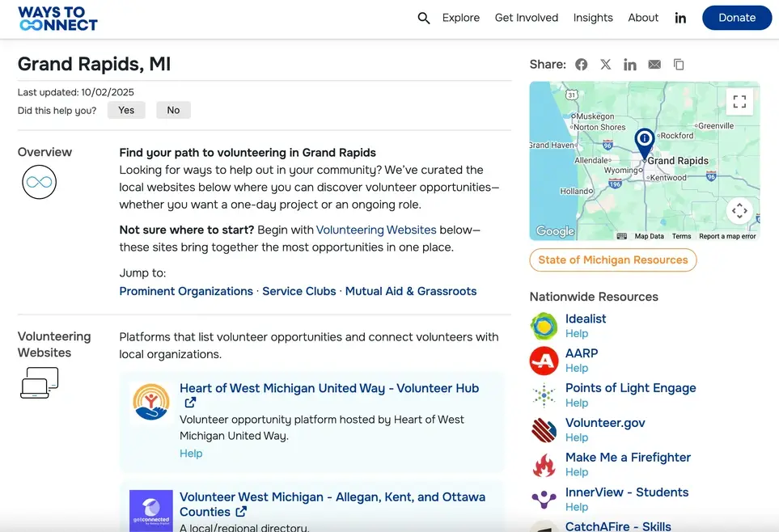The height and width of the screenshot is (532, 779).
Task: Select the Idealist globe icon
Action: coord(543,327)
